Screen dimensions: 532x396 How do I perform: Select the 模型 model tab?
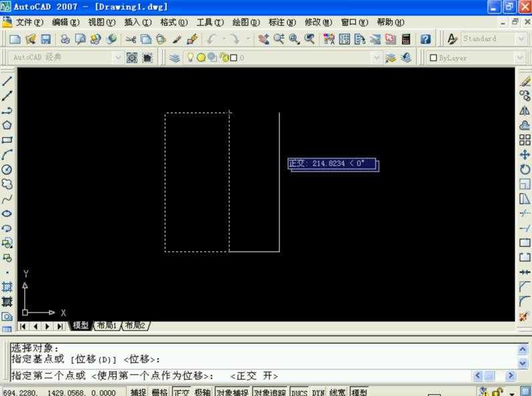(x=81, y=326)
